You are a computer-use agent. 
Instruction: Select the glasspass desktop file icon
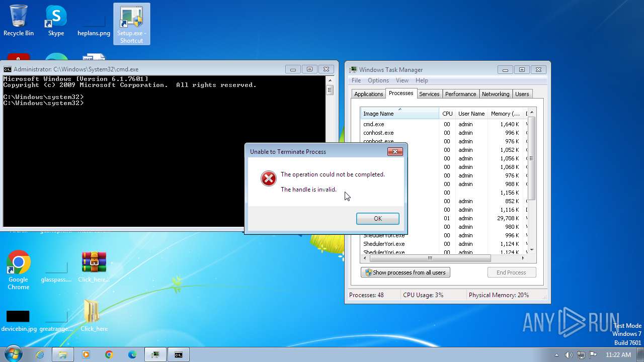56,271
